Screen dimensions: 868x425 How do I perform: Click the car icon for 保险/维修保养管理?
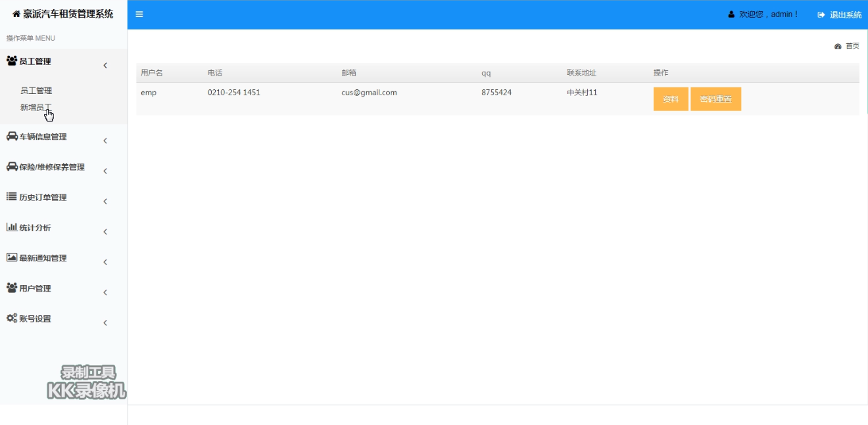[x=12, y=166]
